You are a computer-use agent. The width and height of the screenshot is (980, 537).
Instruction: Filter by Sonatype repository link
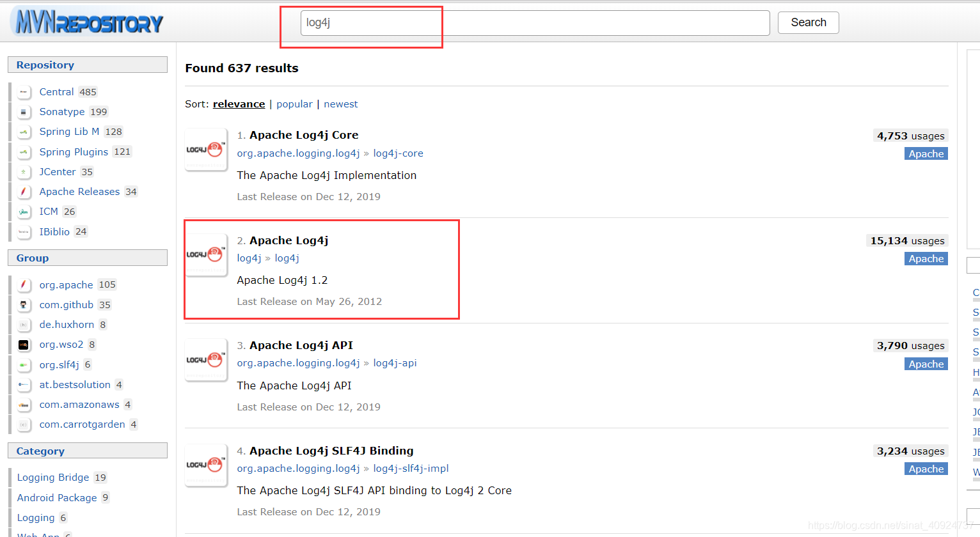(61, 112)
